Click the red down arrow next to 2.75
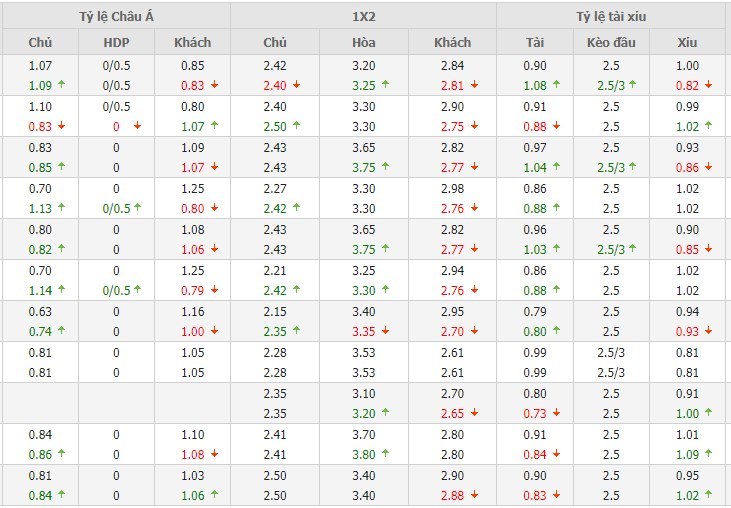The height and width of the screenshot is (508, 731). coord(474,126)
